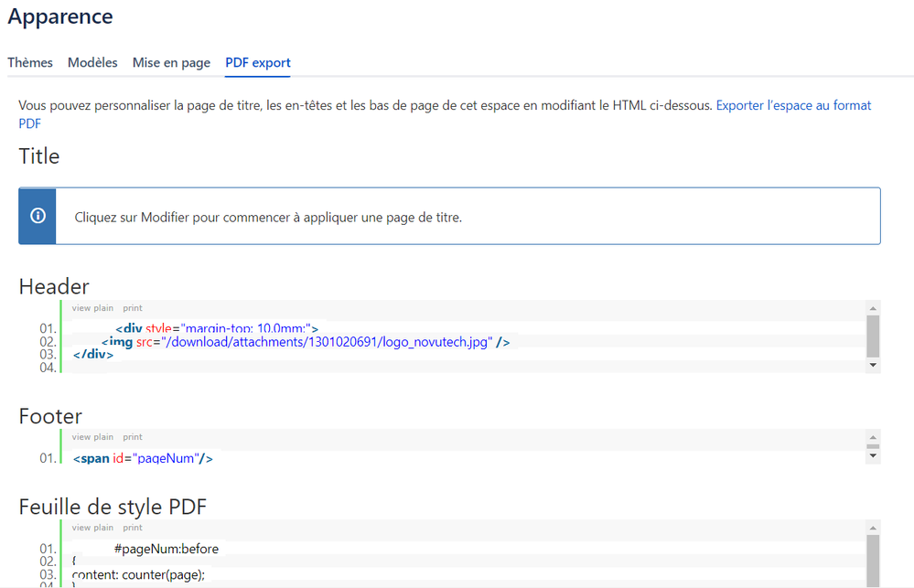Open the Thèmes tab
The height and width of the screenshot is (588, 914).
(x=29, y=62)
